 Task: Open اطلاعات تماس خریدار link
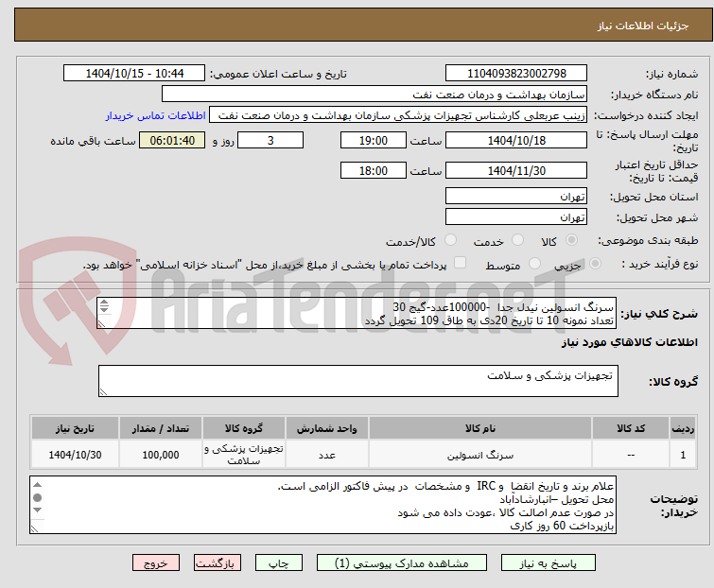pos(156,115)
